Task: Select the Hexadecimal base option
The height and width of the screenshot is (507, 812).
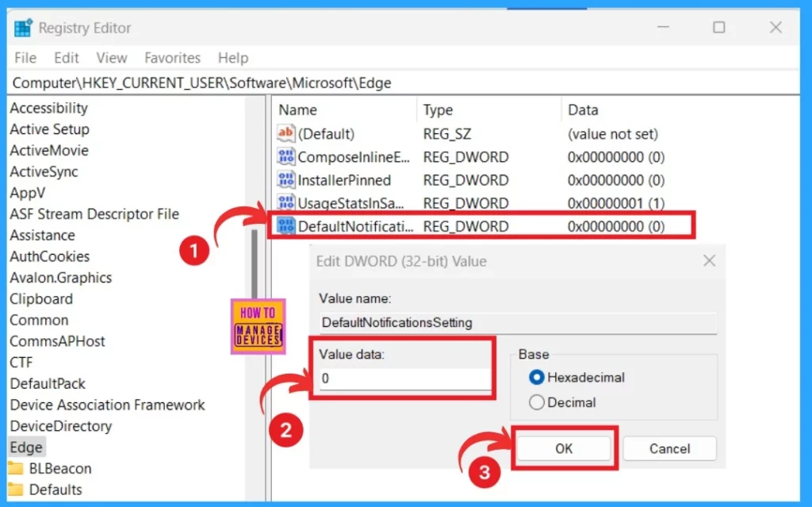Action: tap(537, 378)
